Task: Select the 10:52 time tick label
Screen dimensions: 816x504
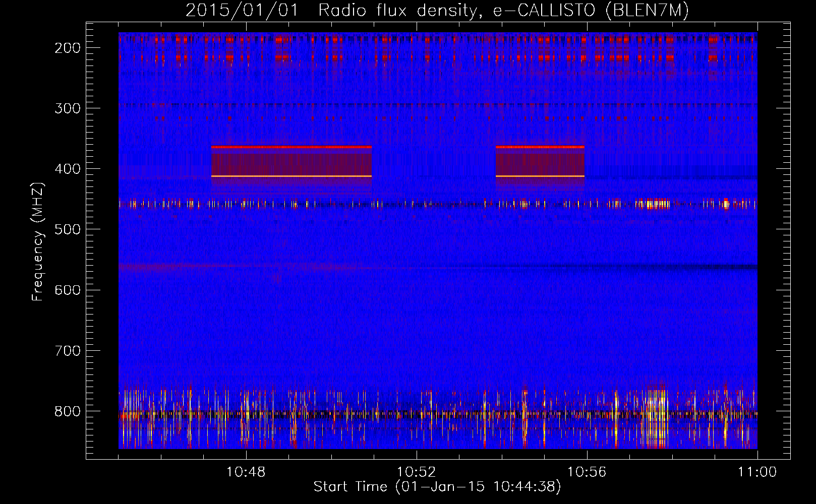Action: [x=417, y=472]
